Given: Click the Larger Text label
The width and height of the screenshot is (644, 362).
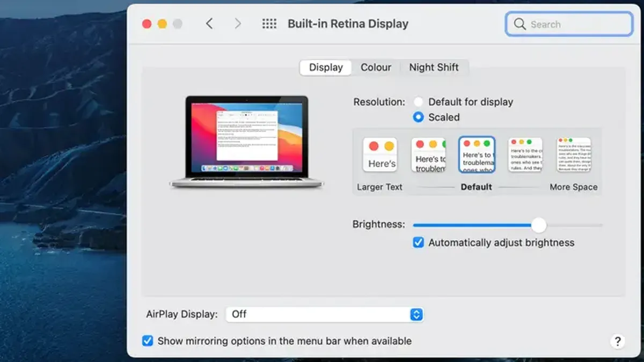Looking at the screenshot, I should 379,187.
